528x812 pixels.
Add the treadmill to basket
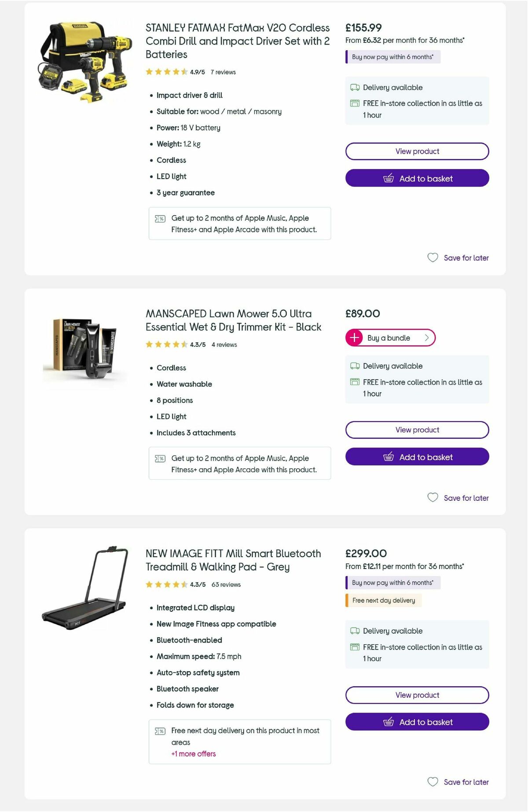pyautogui.click(x=417, y=722)
